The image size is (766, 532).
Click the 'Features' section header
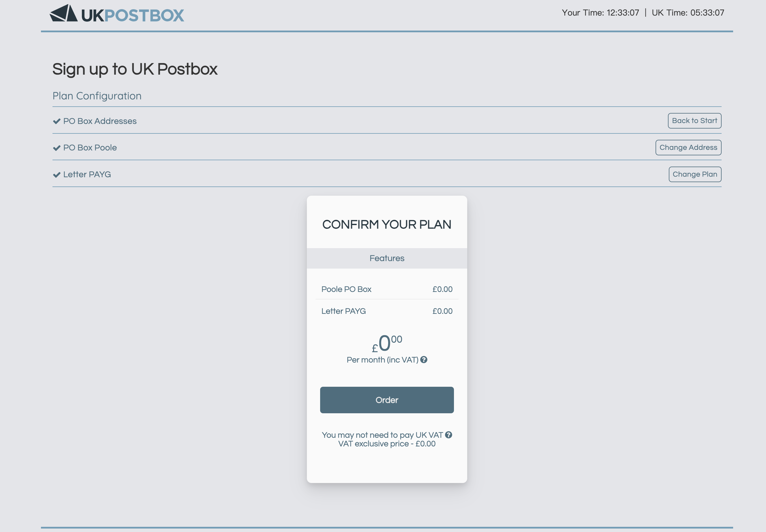point(387,258)
